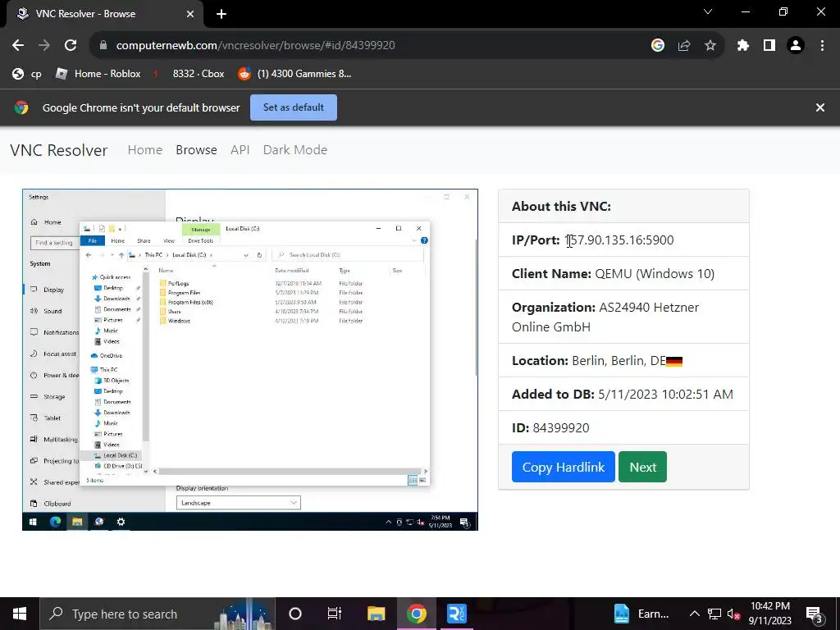Go back with the browser back arrow
This screenshot has height=630, width=840.
[x=18, y=46]
